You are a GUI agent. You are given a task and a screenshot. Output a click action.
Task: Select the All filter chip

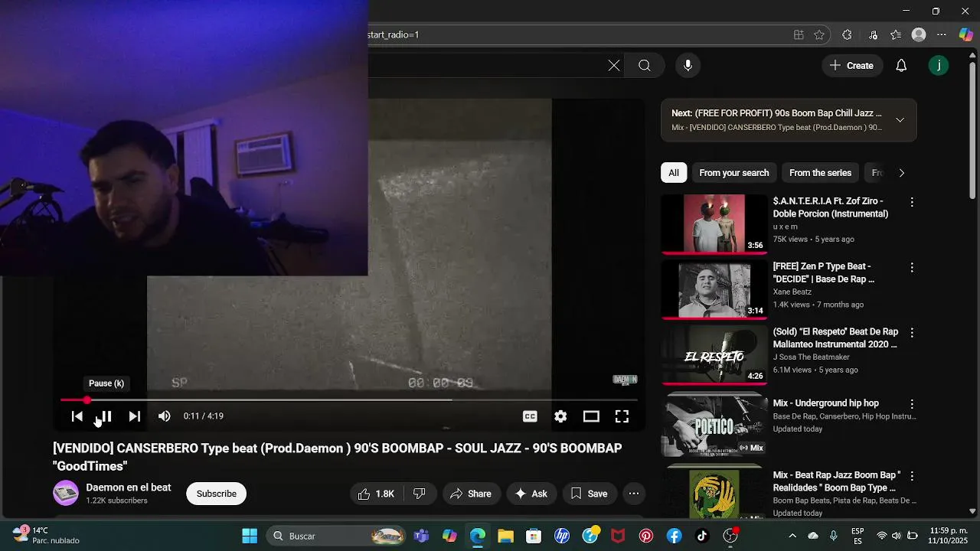[x=674, y=173]
